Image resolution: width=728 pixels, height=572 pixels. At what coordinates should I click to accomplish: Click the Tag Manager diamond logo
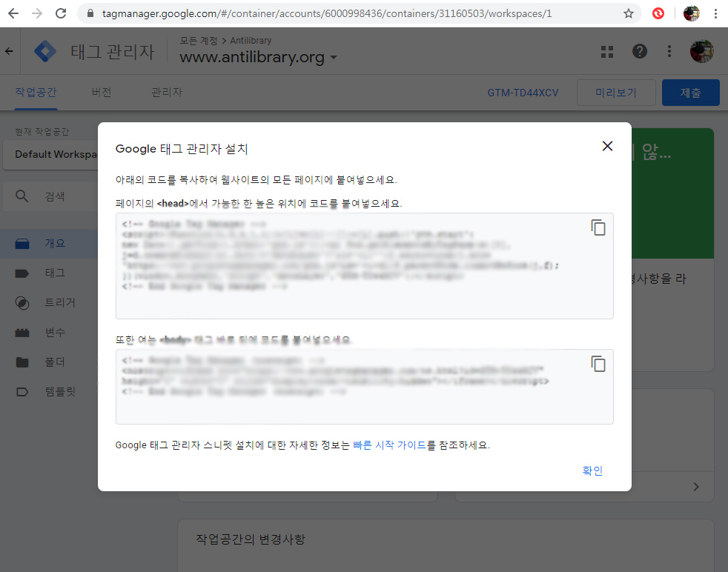point(45,51)
